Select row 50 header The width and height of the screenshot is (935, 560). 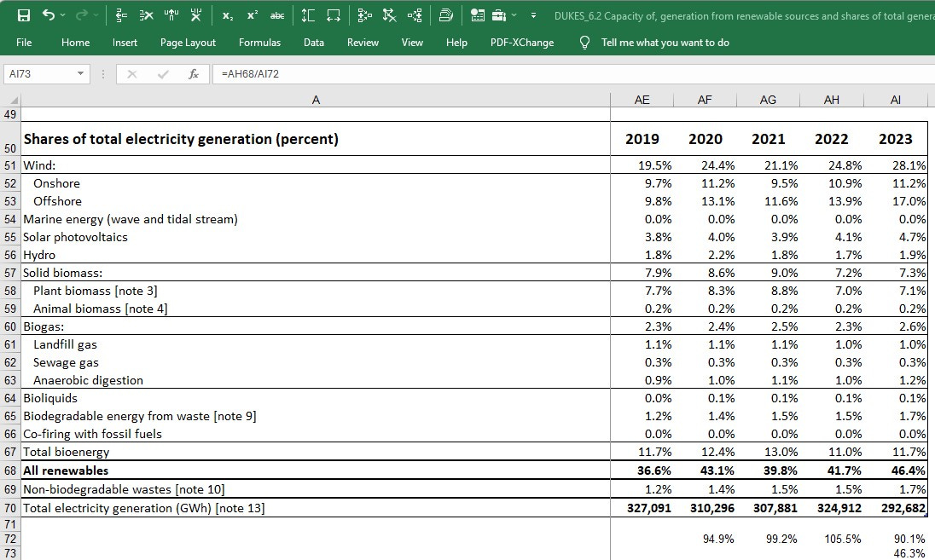point(10,140)
